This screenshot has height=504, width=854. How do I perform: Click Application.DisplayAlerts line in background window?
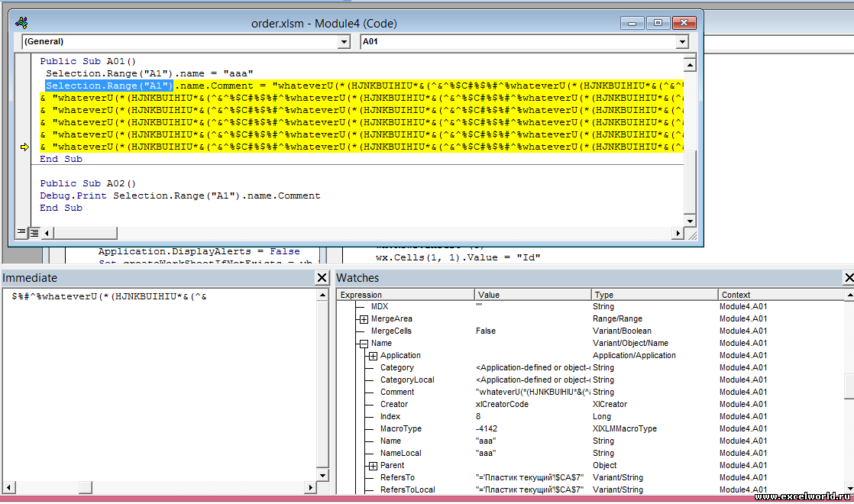point(199,251)
